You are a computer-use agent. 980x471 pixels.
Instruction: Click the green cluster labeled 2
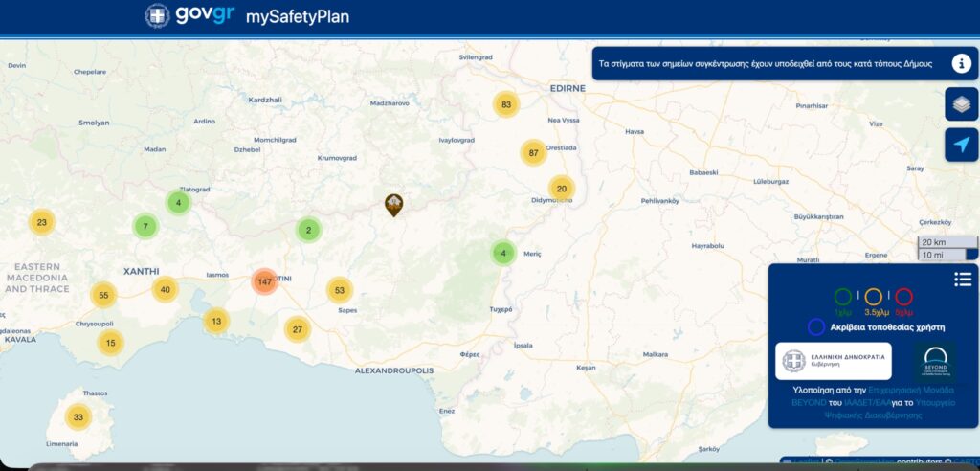pos(308,230)
